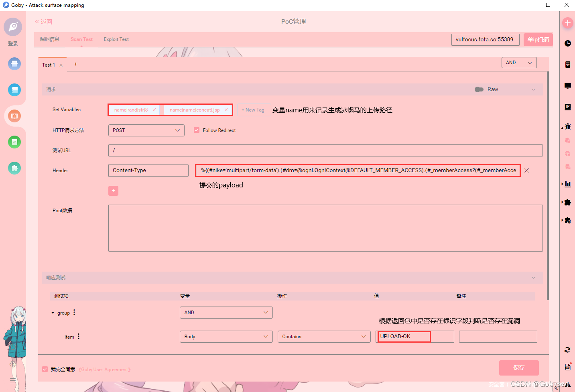Click the refresh arrows icon
This screenshot has width=575, height=392.
(567, 350)
